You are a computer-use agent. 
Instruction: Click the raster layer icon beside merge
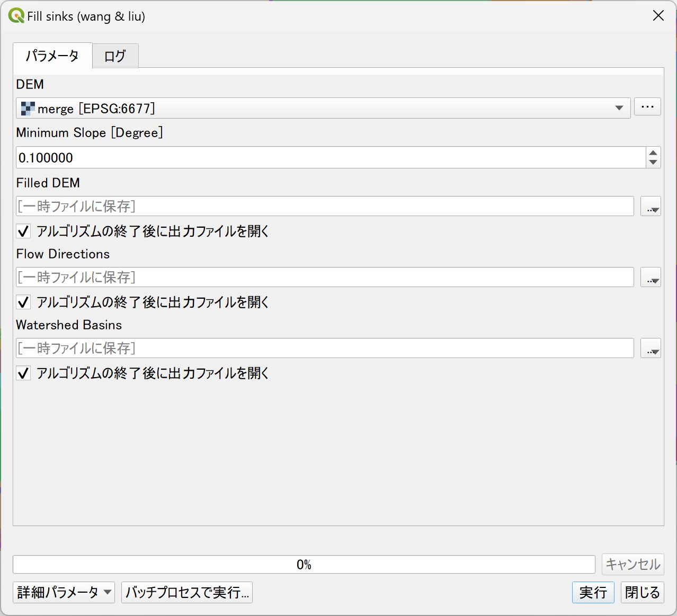point(28,109)
